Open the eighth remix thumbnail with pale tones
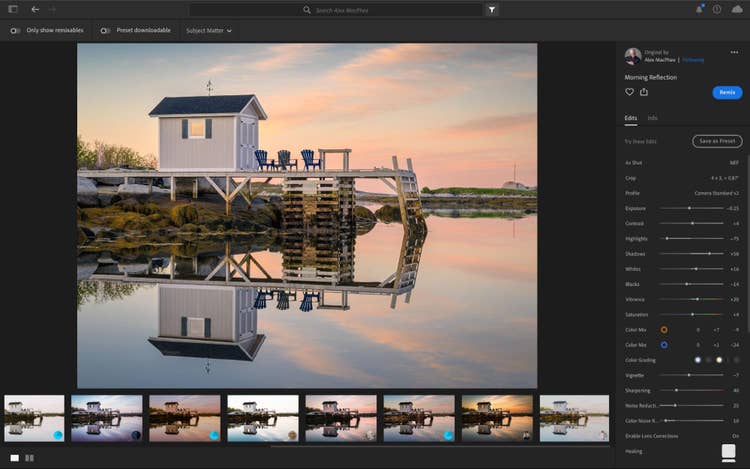750x469 pixels. point(574,418)
